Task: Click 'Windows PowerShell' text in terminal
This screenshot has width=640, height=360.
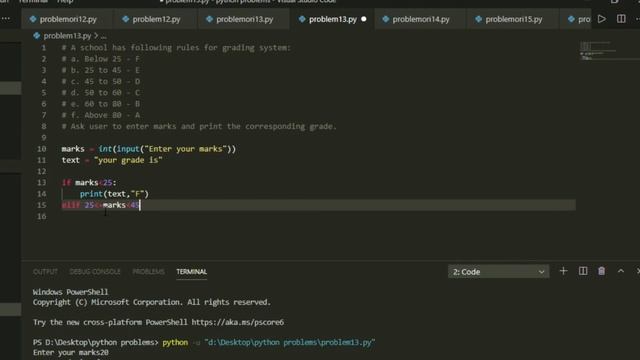Action: (x=71, y=292)
